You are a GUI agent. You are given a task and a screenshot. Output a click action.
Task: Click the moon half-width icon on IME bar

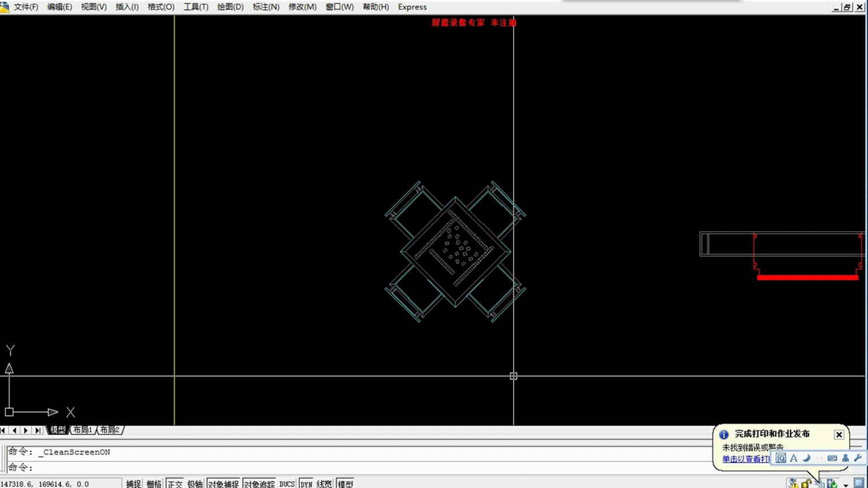[807, 458]
